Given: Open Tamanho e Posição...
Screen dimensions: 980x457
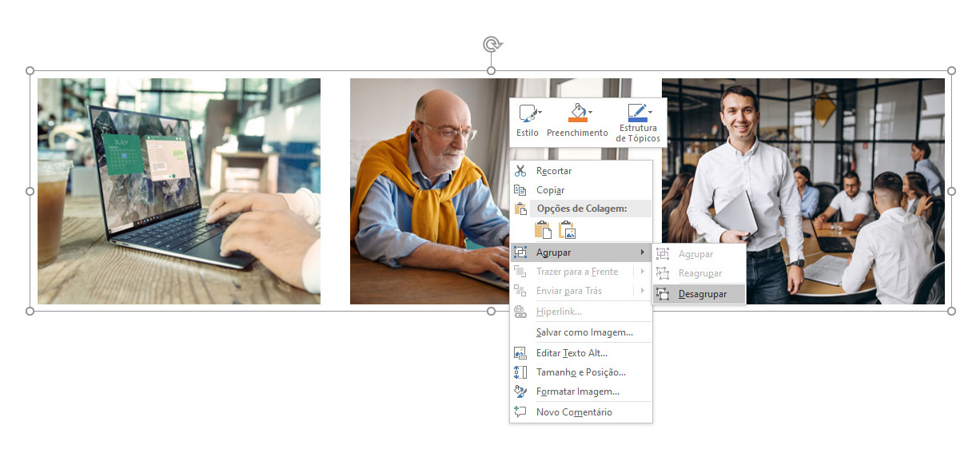Looking at the screenshot, I should coord(581,372).
